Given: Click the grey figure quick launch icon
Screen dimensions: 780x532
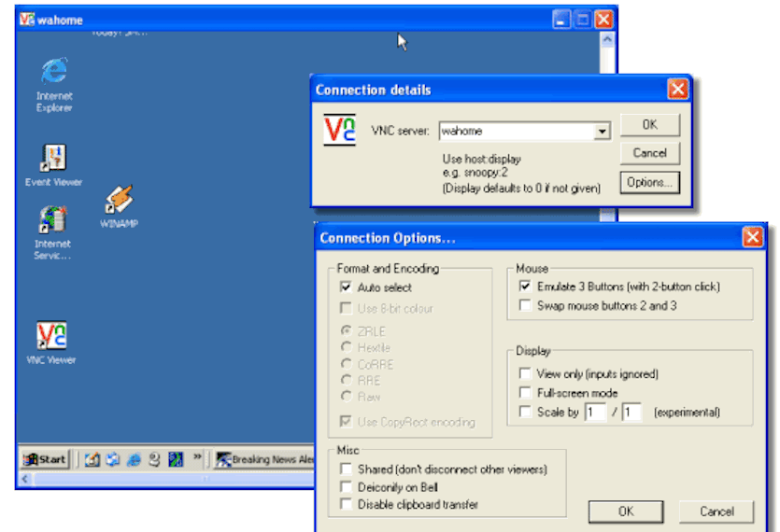Looking at the screenshot, I should 154,459.
